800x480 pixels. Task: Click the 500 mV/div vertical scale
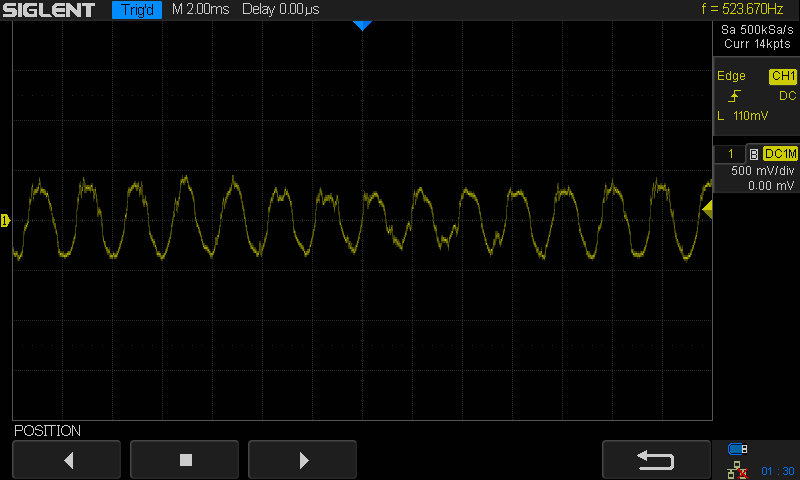[762, 171]
